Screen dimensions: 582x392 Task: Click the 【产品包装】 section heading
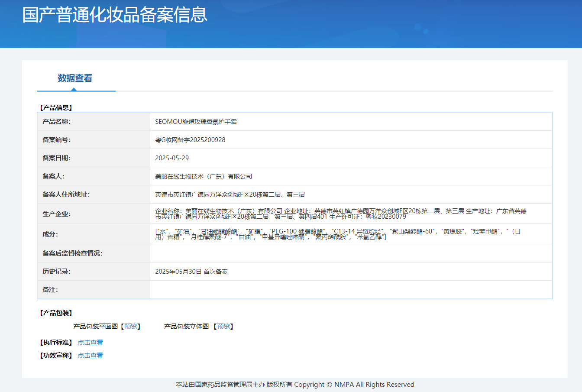(x=56, y=313)
